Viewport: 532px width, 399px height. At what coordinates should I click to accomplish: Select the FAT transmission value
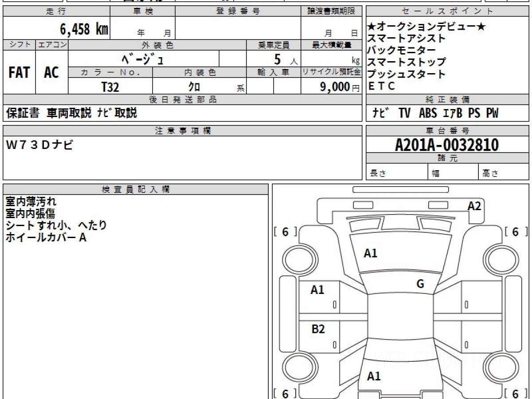(19, 73)
